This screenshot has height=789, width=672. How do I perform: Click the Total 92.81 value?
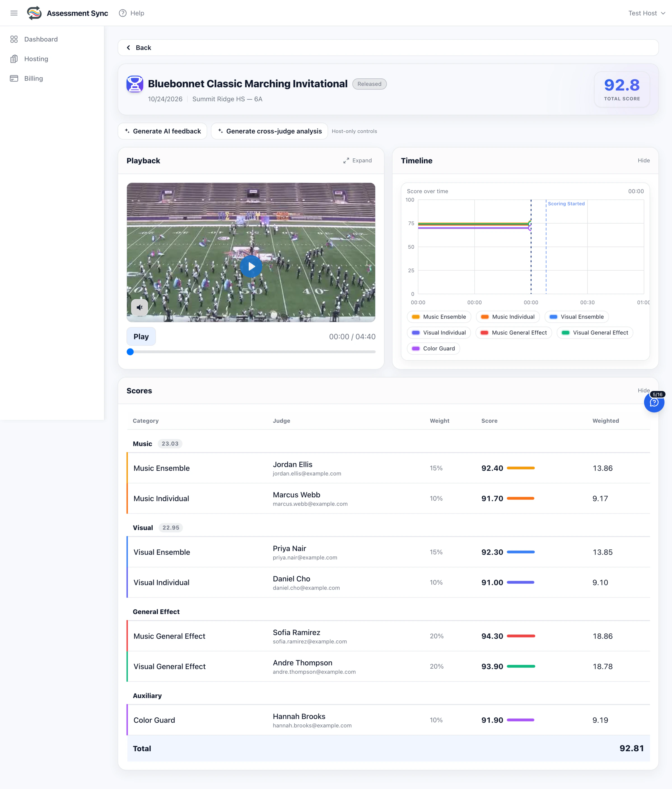pos(632,748)
